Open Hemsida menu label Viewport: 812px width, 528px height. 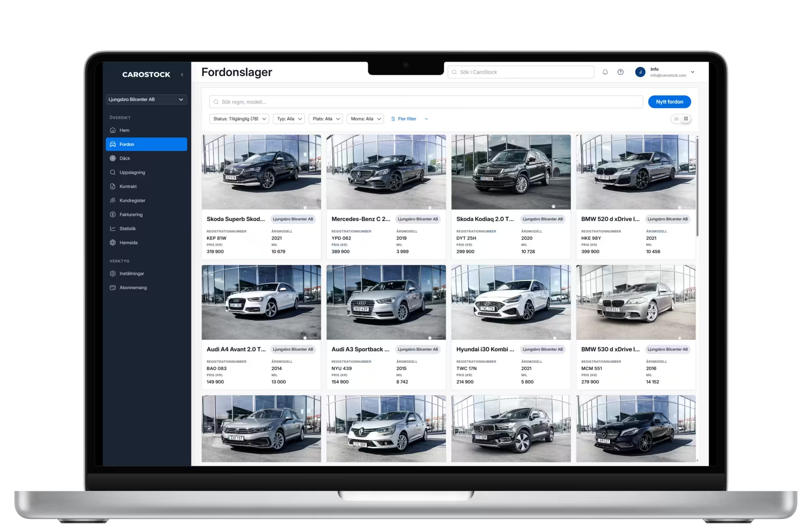coord(129,243)
